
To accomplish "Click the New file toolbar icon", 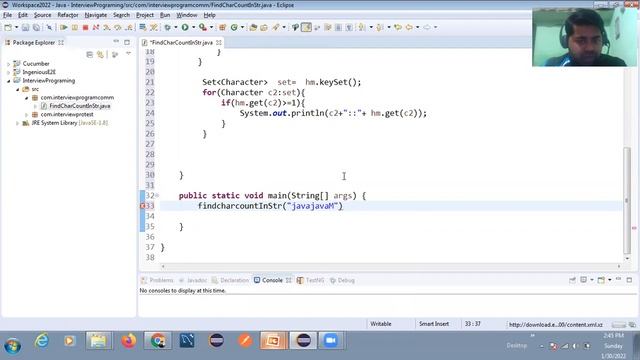I will pyautogui.click(x=8, y=27).
